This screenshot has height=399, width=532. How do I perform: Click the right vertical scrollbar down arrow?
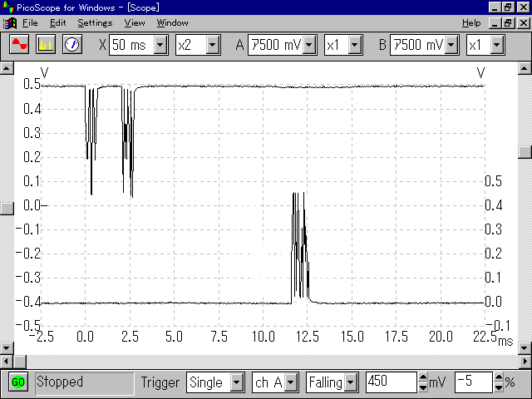click(525, 347)
